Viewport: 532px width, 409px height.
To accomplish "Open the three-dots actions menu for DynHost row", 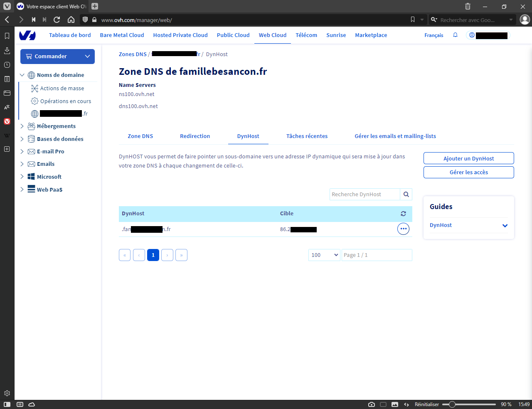I will pyautogui.click(x=403, y=229).
